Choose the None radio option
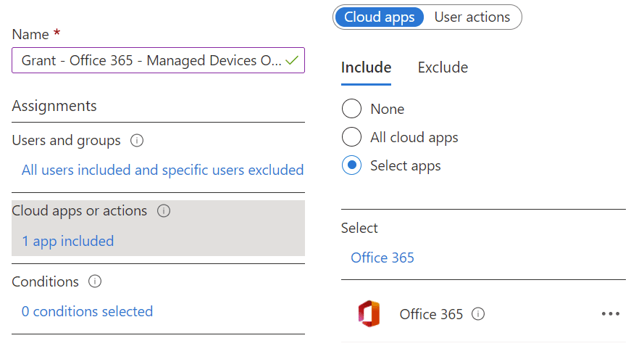 351,109
